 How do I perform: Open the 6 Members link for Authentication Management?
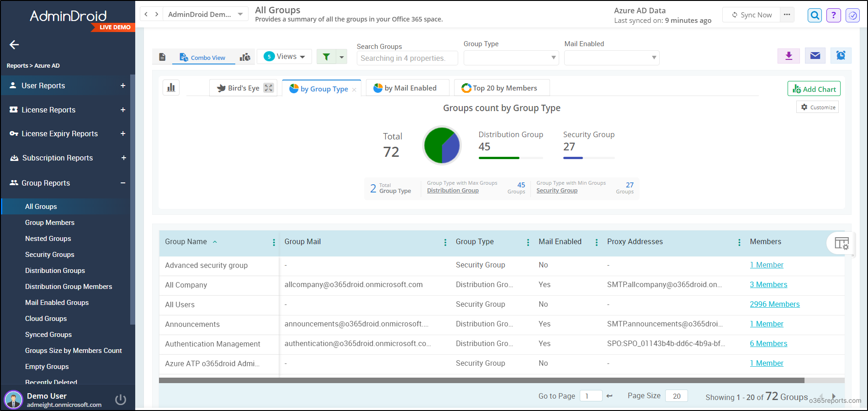768,343
